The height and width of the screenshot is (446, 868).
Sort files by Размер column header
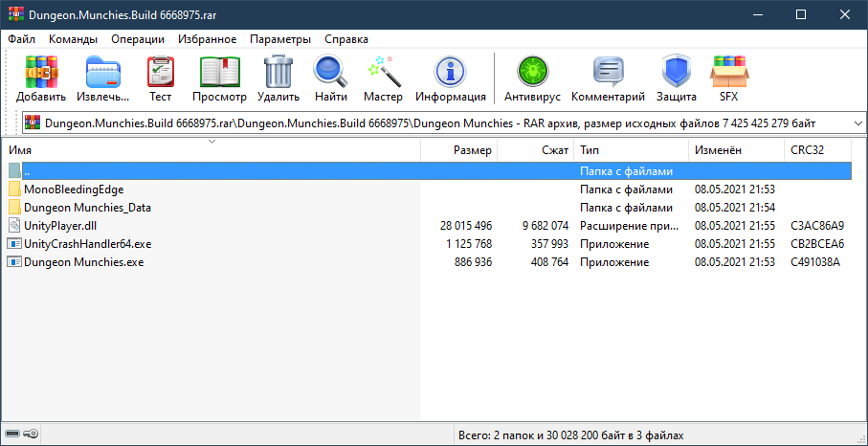[459, 150]
